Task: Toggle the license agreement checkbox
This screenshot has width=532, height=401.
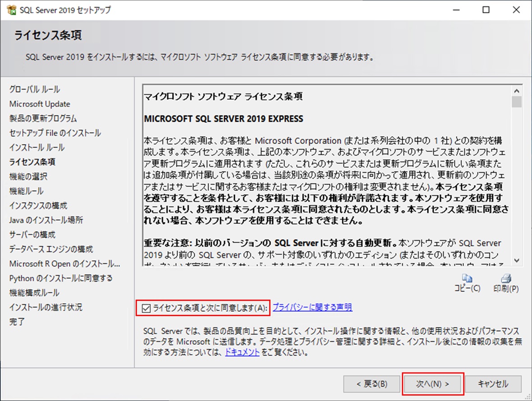Action: click(146, 308)
